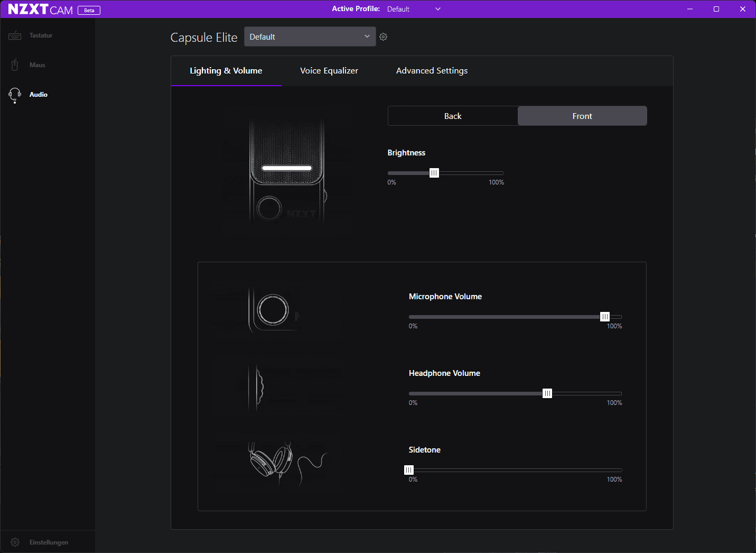Viewport: 756px width, 553px height.
Task: Select the Back lighting view
Action: [453, 116]
